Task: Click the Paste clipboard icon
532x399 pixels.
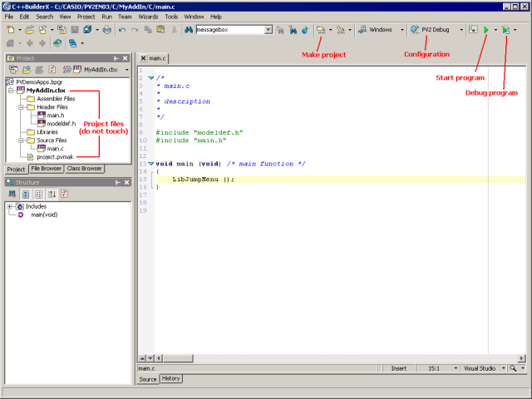Action: click(x=160, y=30)
